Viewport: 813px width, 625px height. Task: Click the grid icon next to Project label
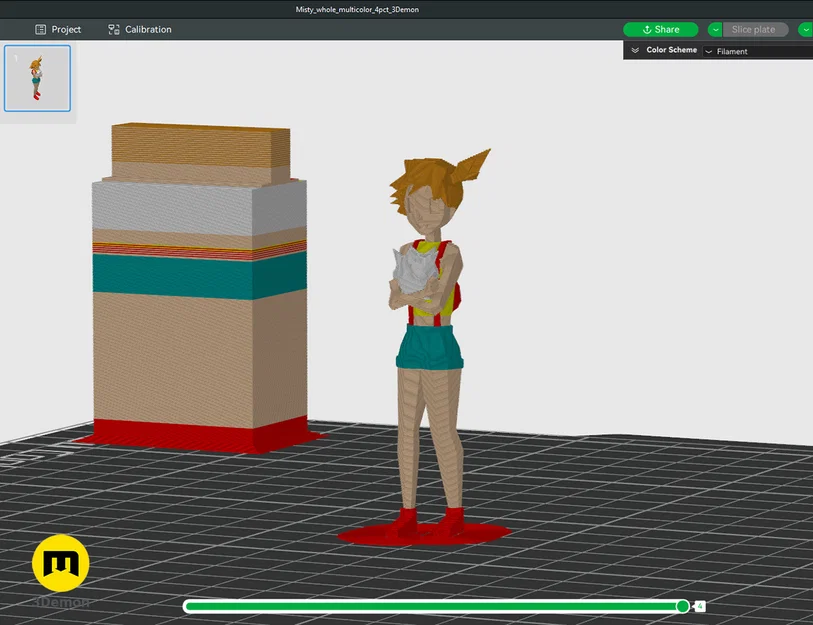(40, 29)
